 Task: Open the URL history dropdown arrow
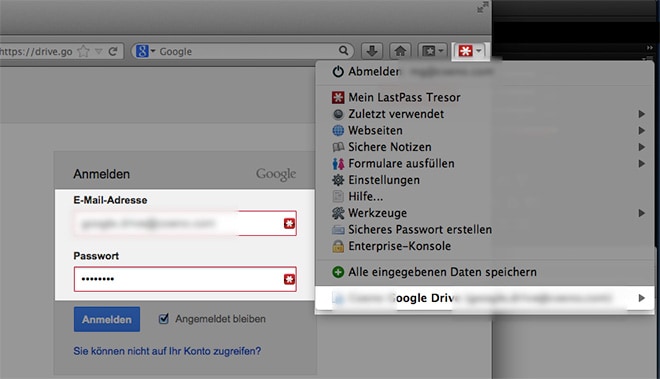98,51
